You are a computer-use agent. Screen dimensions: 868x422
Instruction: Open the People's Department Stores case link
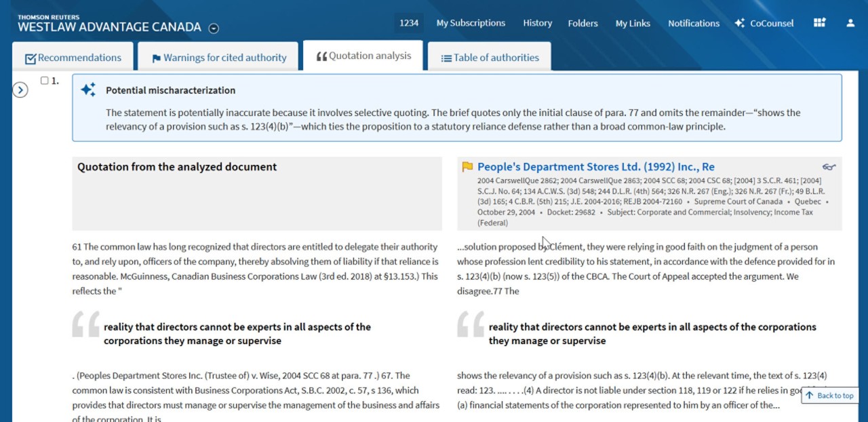(x=595, y=167)
